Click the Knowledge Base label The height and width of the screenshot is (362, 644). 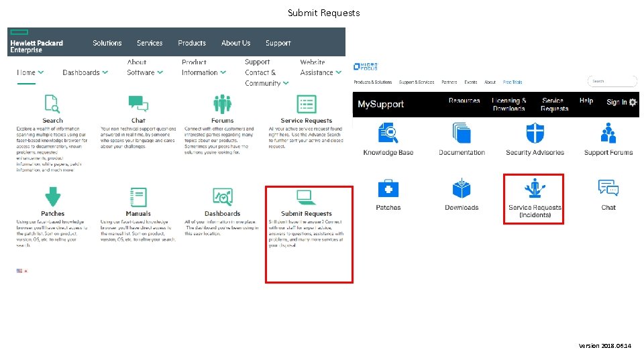388,152
